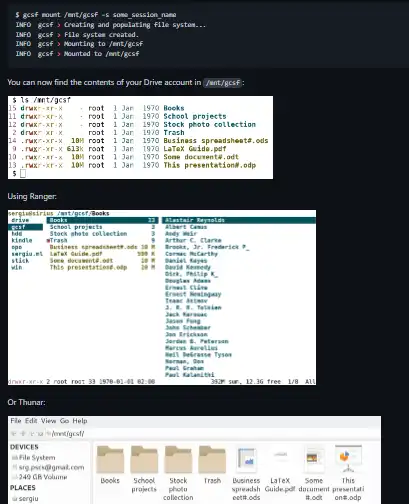Select Arthur C. Clarke in Ranger's preview column
Image resolution: width=409 pixels, height=504 pixels.
tap(193, 240)
